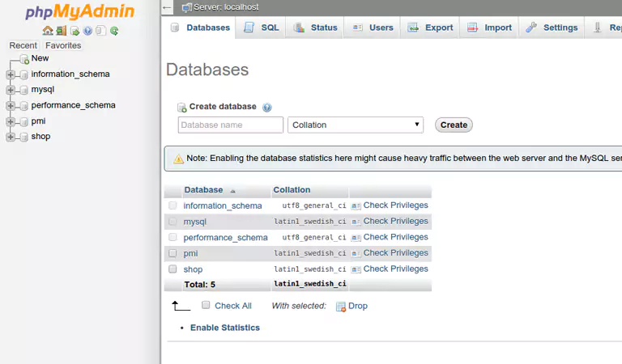Click the Database name input field
Screen dimensions: 622x364
pos(231,125)
